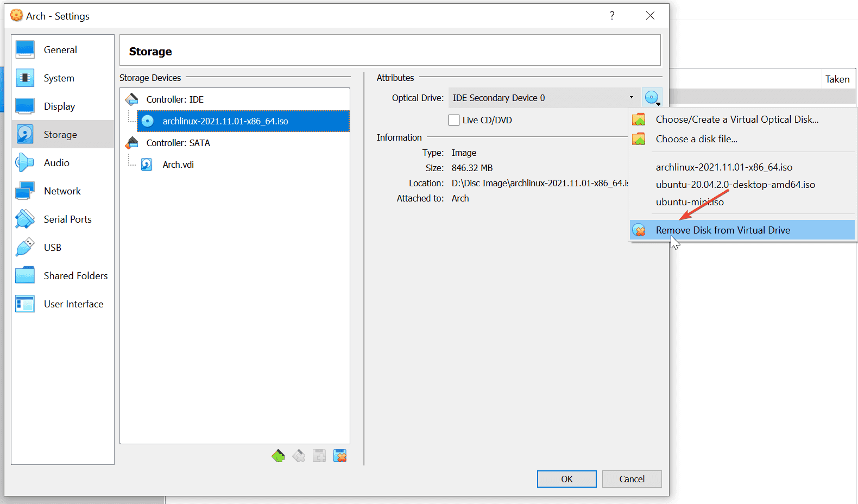Click the IDE controller icon

[x=132, y=99]
